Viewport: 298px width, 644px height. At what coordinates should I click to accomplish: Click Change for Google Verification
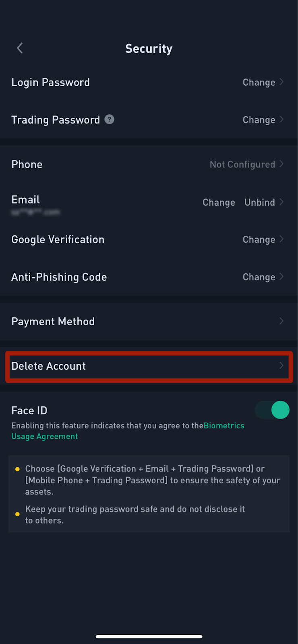pos(259,240)
